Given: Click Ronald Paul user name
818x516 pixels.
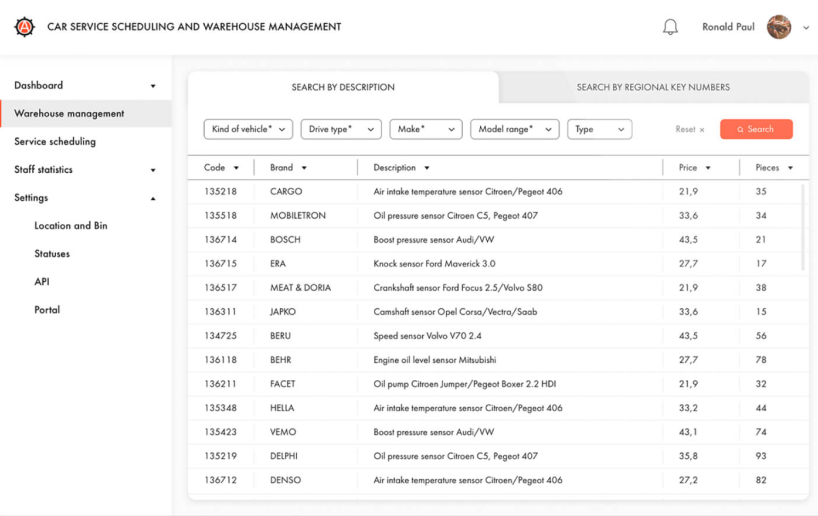Looking at the screenshot, I should 728,27.
